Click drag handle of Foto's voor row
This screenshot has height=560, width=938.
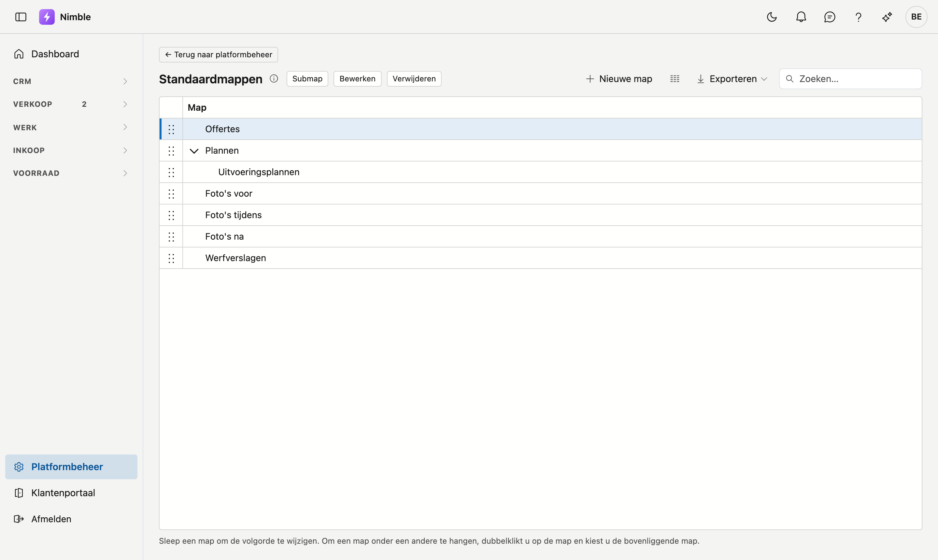pos(171,194)
